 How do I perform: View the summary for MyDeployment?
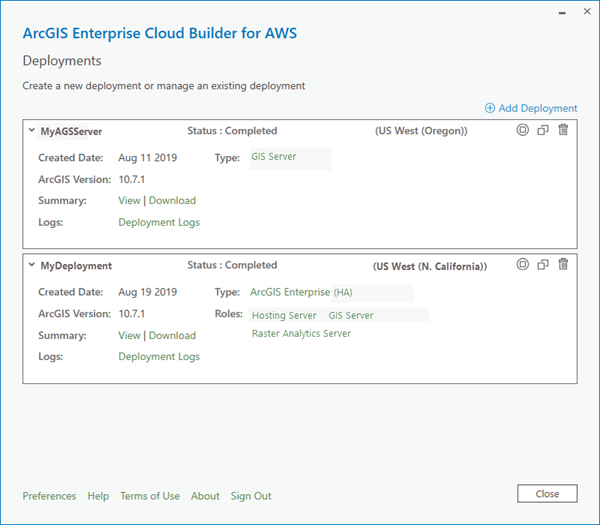(129, 336)
